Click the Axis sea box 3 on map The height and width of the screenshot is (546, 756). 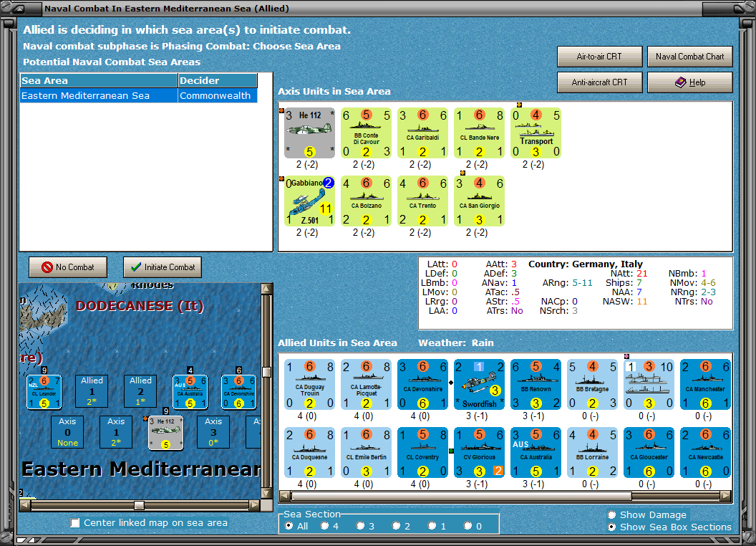213,432
